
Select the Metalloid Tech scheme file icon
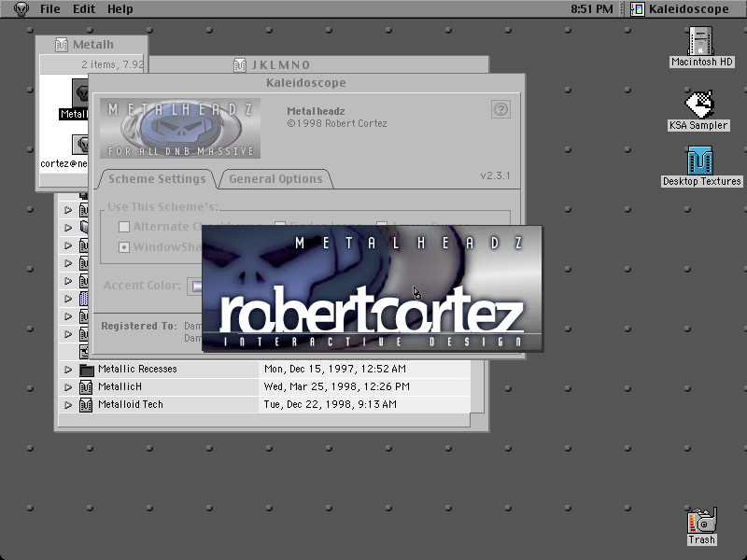point(86,405)
